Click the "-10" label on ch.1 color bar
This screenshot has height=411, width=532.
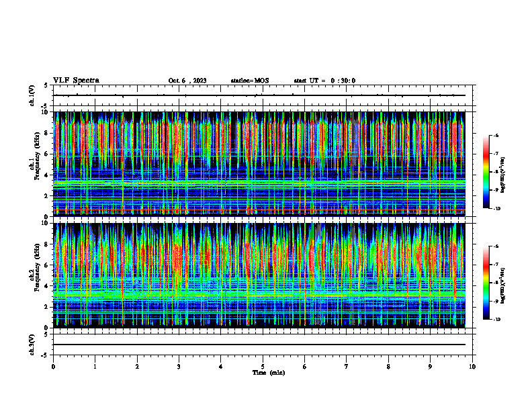496,209
